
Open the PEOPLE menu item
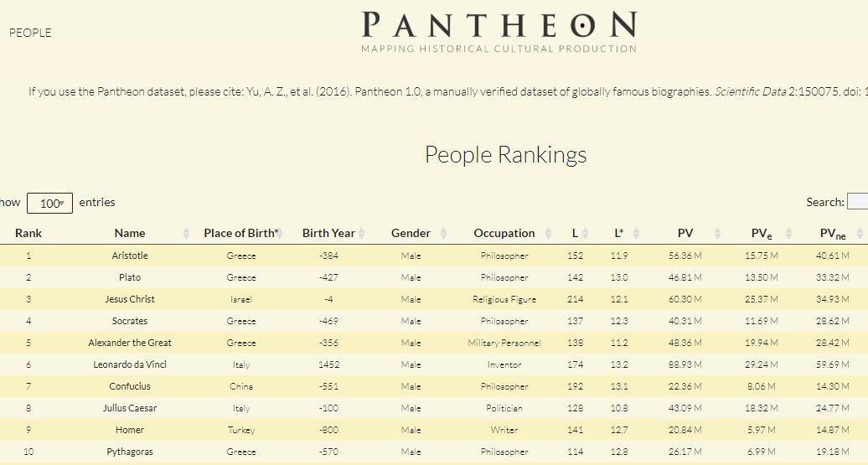click(x=30, y=33)
